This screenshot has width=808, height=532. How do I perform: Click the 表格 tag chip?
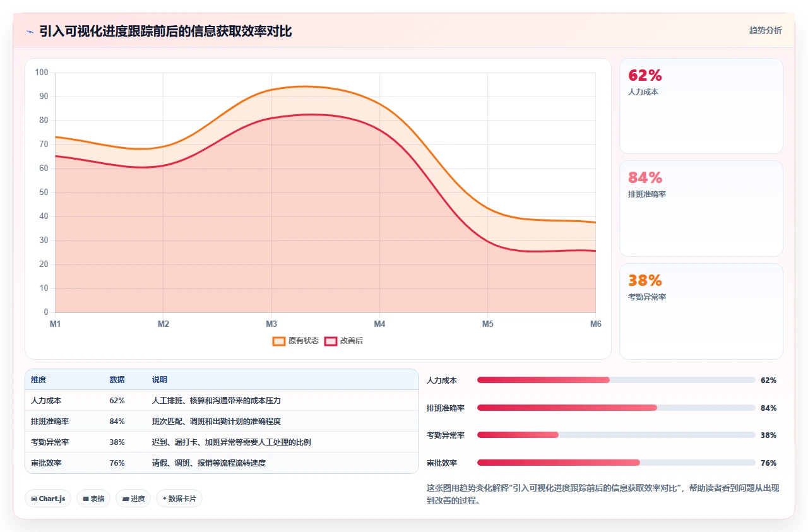click(93, 499)
